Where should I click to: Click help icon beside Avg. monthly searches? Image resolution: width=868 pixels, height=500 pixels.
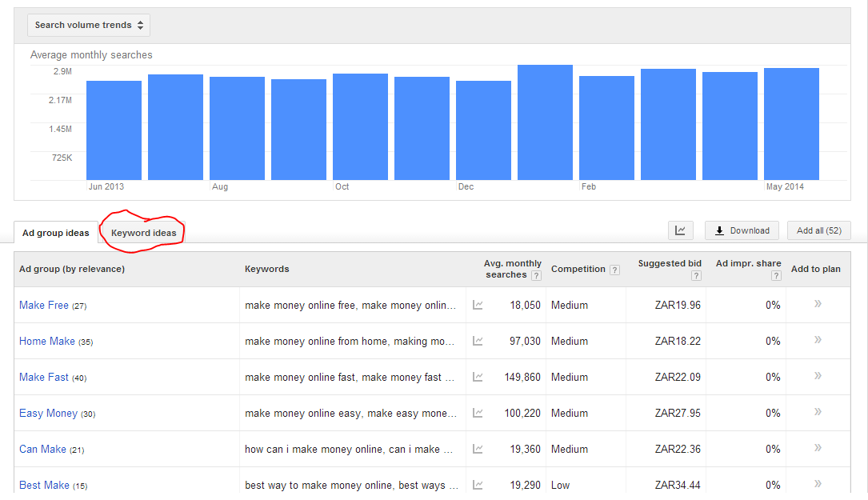tap(536, 275)
